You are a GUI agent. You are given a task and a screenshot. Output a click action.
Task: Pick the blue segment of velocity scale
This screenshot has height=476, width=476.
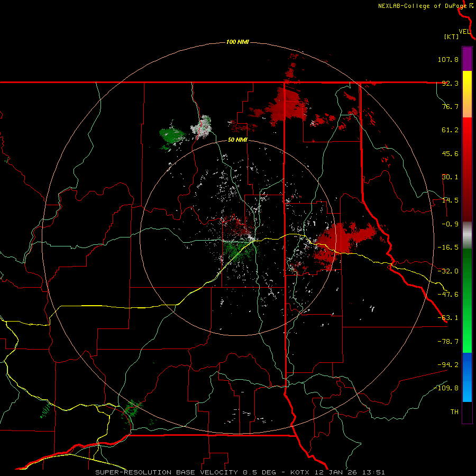click(467, 377)
